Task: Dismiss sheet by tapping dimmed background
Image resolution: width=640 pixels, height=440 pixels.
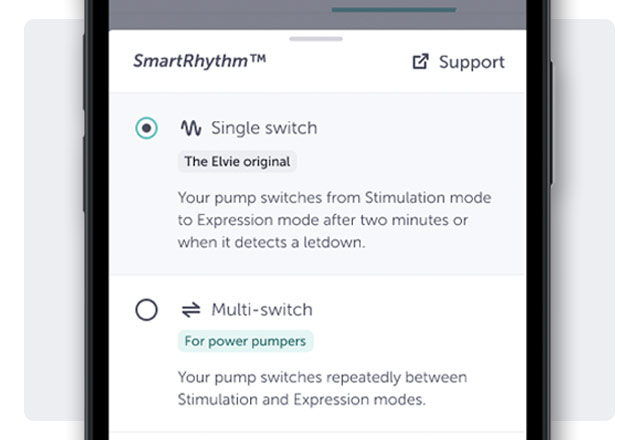Action: 220,14
